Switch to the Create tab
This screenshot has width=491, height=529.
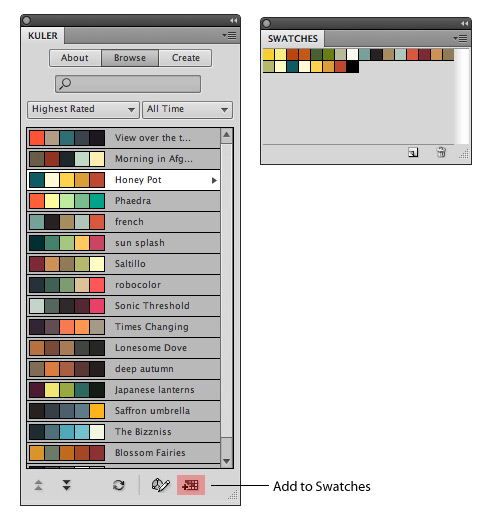tap(186, 58)
